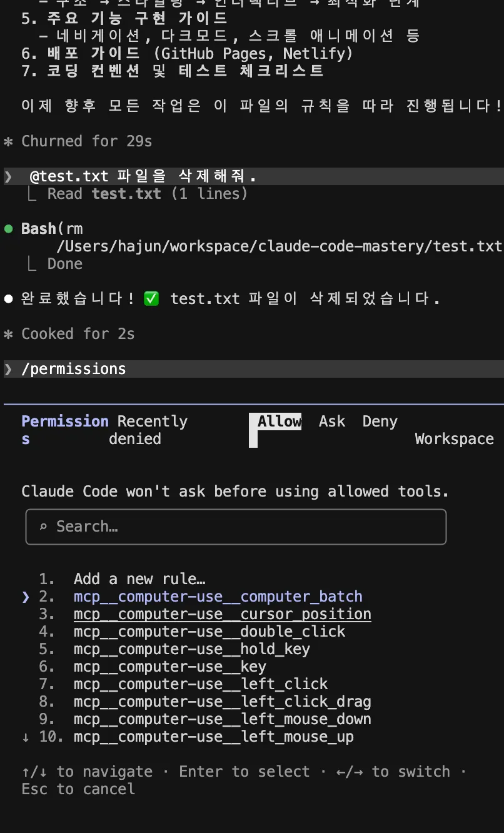Click the 'Read test.txt (1 lines)' line
Screen dimensions: 504x833
click(x=148, y=194)
